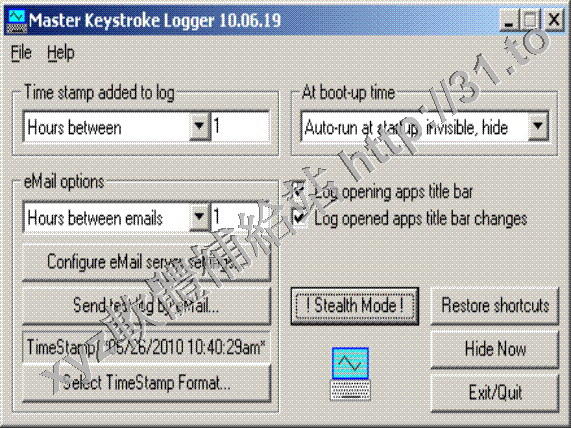Viewport: 571px width, 428px height.
Task: Expand the Hours between time stamp dropdown
Action: [199, 126]
